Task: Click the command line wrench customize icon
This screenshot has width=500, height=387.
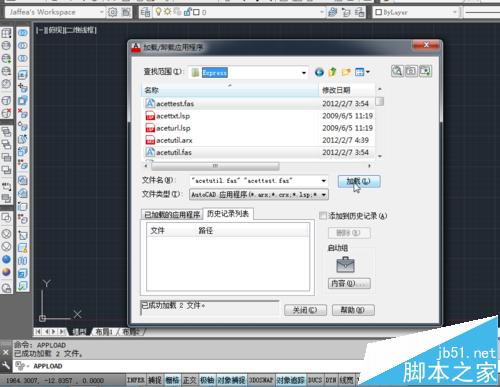Action: pyautogui.click(x=6, y=366)
